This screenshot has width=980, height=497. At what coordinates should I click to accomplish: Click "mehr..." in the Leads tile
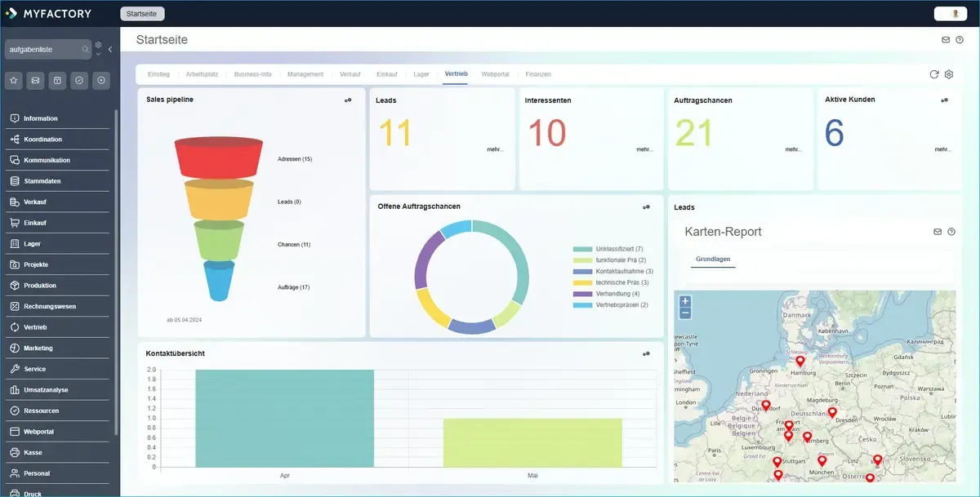point(495,150)
